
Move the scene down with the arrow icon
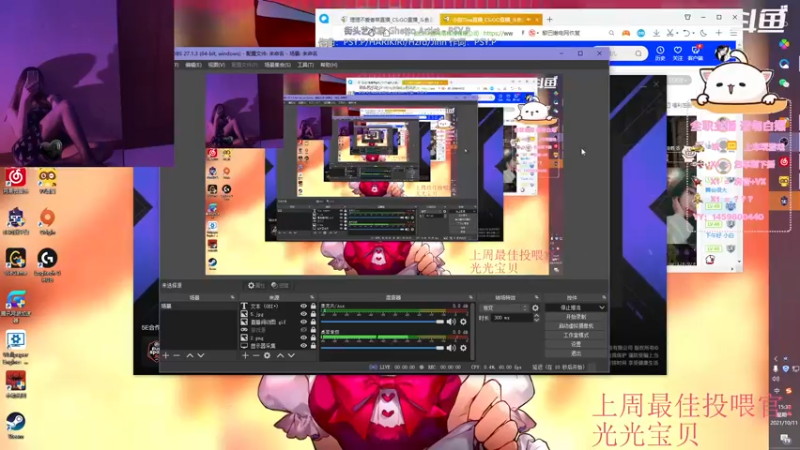coord(201,355)
